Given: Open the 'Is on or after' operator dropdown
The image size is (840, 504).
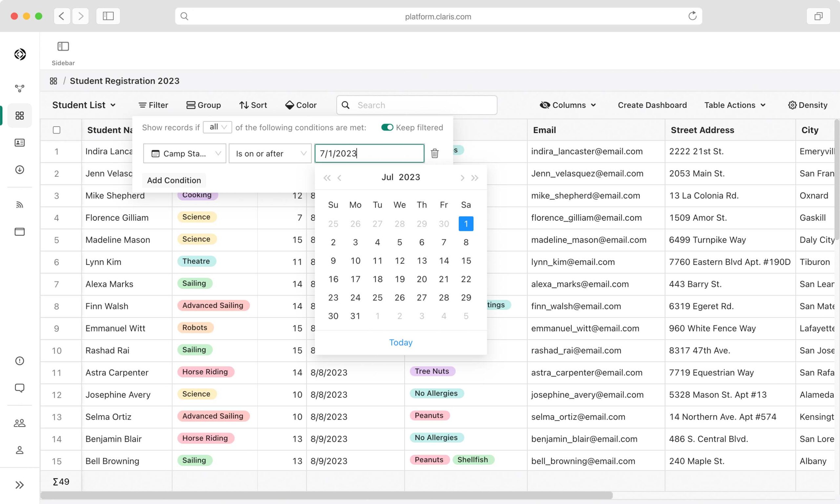Looking at the screenshot, I should coord(270,153).
